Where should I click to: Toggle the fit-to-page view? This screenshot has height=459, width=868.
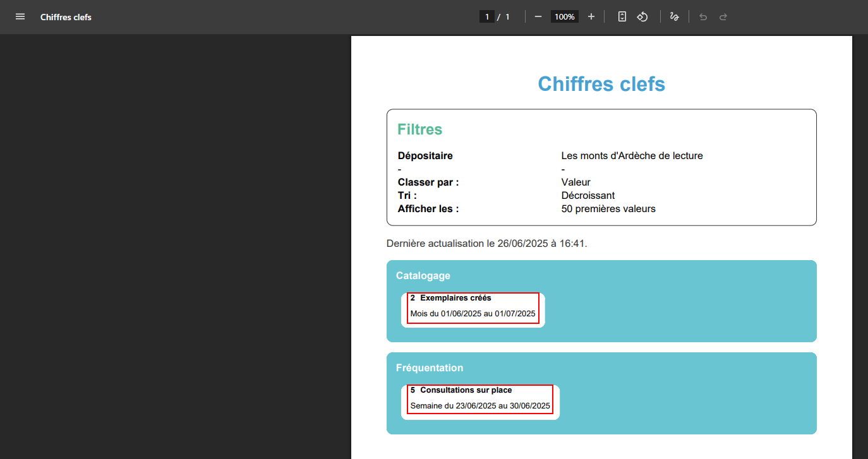[622, 16]
